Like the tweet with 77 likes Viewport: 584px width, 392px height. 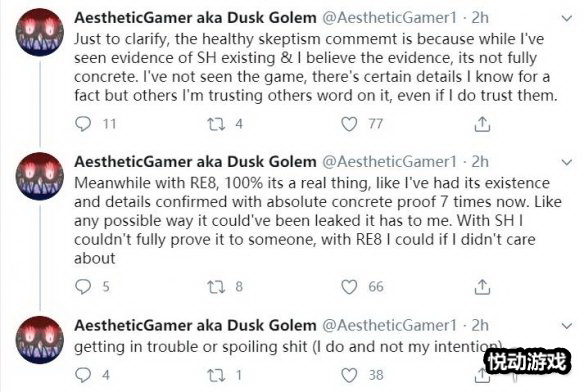click(x=349, y=124)
